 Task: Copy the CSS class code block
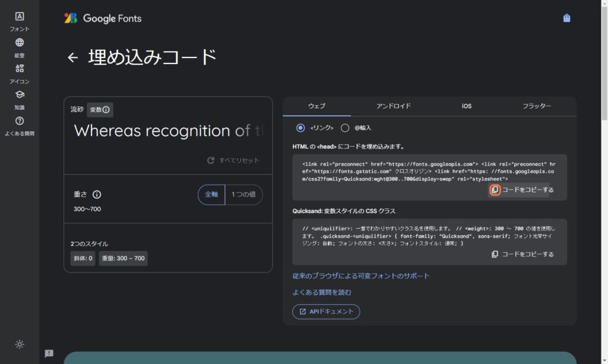point(522,254)
